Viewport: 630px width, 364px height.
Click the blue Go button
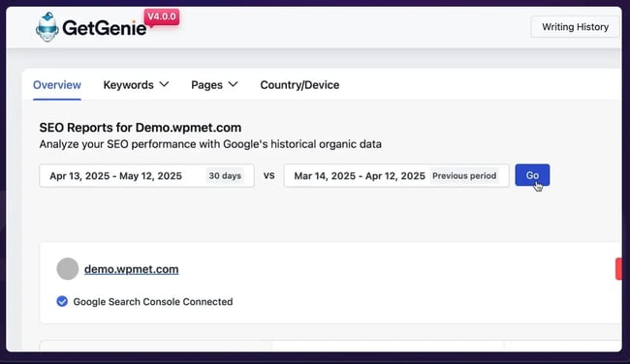click(532, 175)
